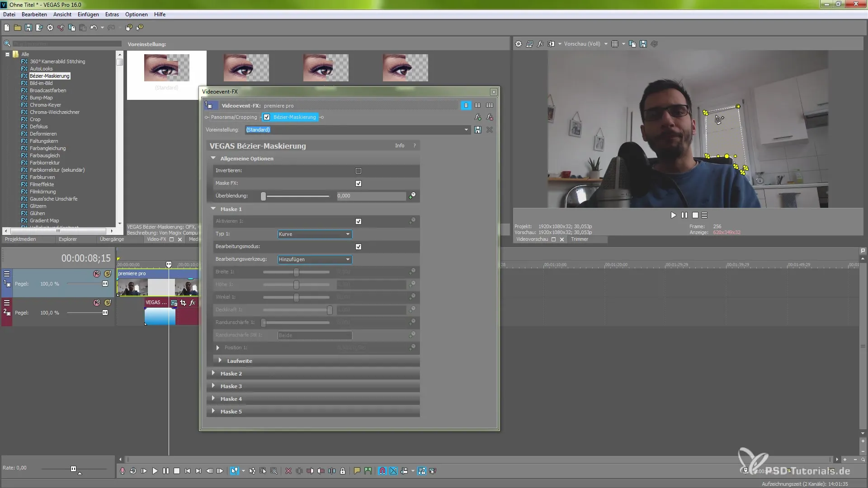Lock the event with the padlock icon
Viewport: 868px width, 488px height.
(343, 471)
